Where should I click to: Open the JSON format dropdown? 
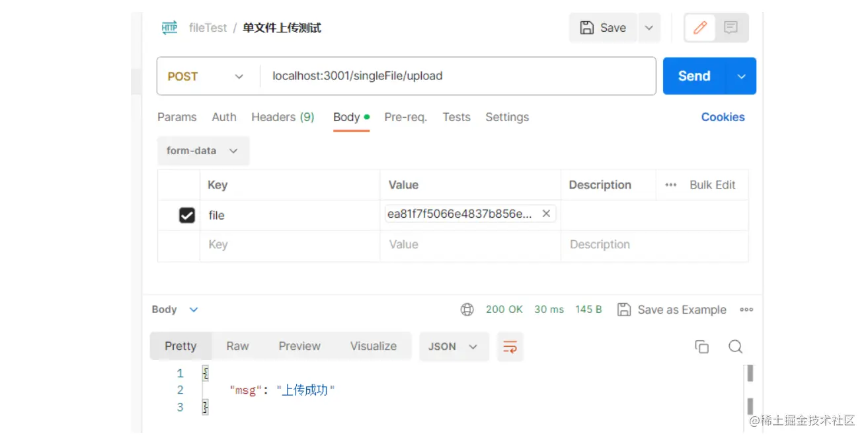(454, 347)
